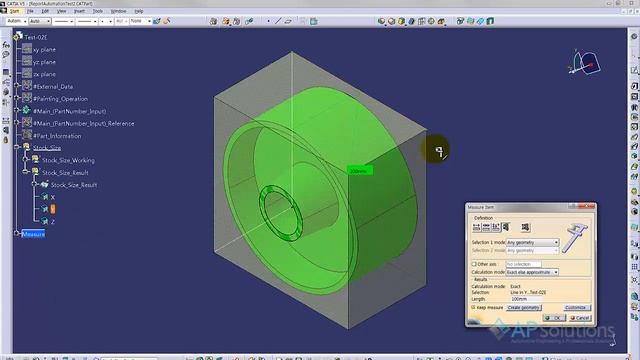Confirm Measure Item dialog with OK

pyautogui.click(x=554, y=318)
